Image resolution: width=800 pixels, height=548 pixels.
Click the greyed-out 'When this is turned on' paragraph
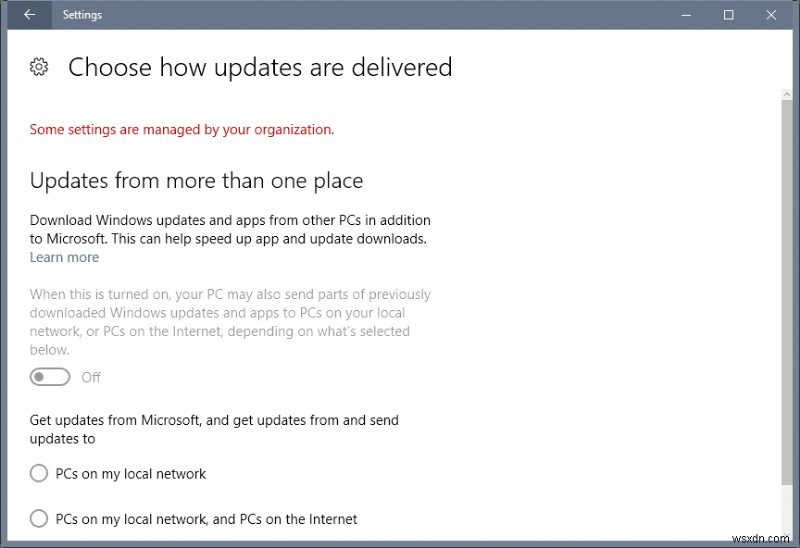click(230, 322)
